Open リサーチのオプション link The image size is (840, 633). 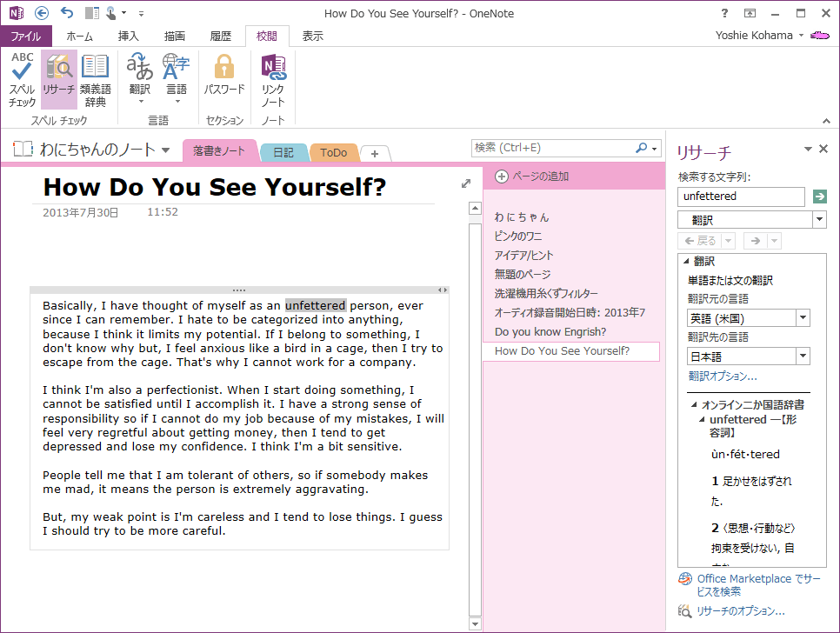(x=740, y=611)
